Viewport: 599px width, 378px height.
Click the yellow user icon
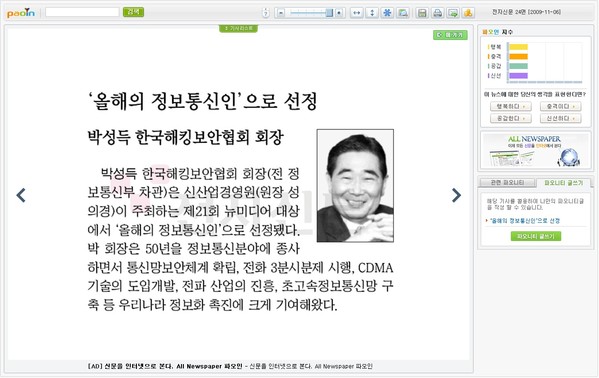(468, 13)
